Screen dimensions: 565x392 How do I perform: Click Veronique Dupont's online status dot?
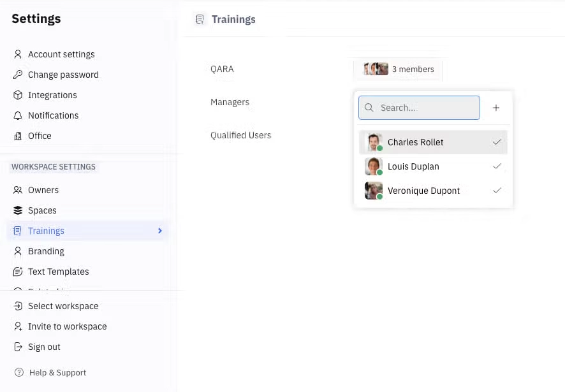pos(379,196)
